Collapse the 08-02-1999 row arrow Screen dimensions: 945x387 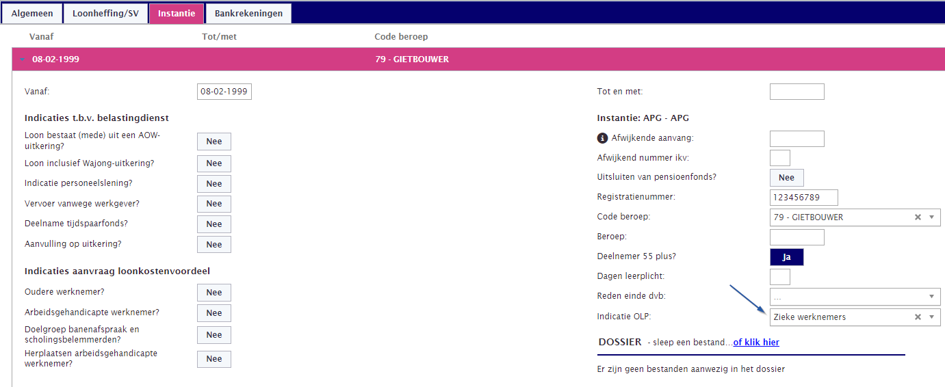(x=23, y=60)
